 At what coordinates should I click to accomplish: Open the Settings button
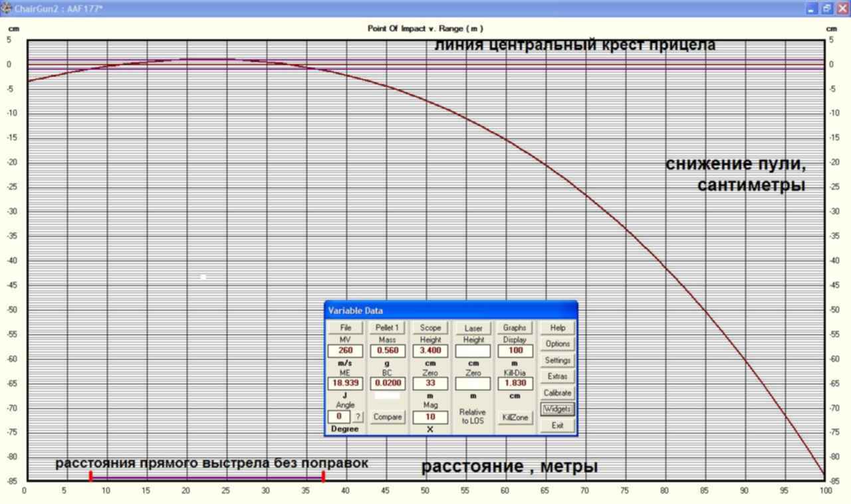[557, 360]
